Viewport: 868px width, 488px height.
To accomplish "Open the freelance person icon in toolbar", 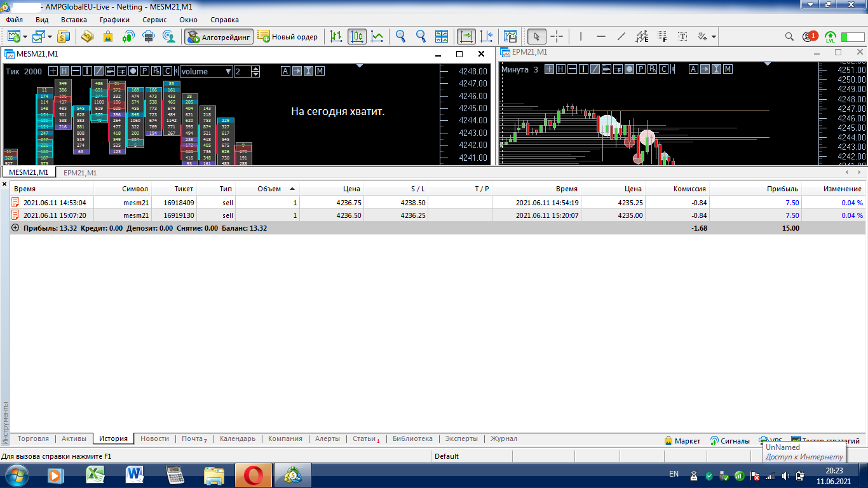I will point(169,36).
